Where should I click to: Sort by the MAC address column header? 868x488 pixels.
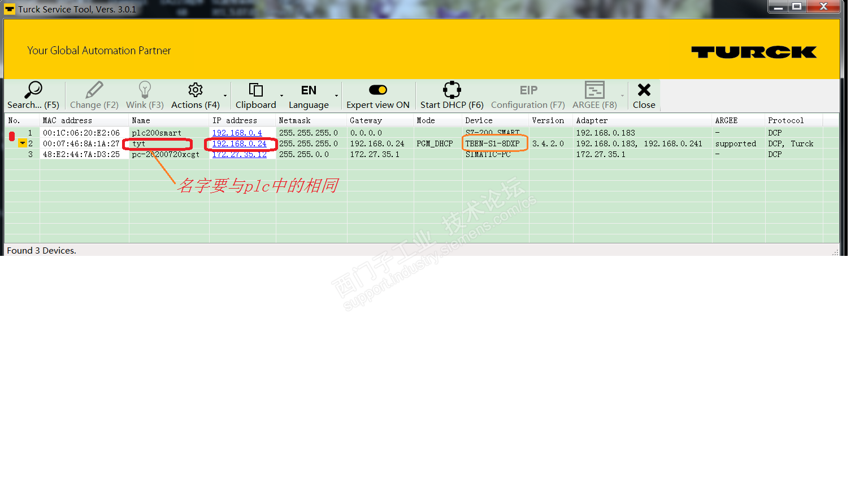click(84, 120)
